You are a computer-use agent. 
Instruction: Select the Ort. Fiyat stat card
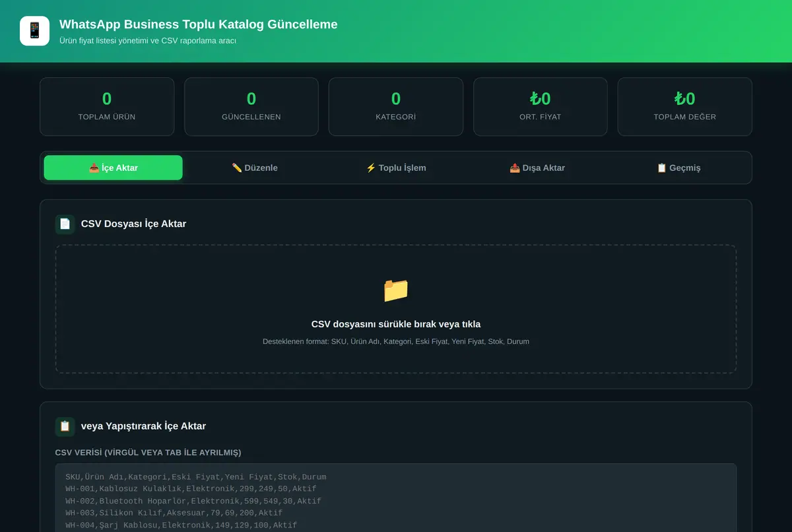pyautogui.click(x=541, y=107)
